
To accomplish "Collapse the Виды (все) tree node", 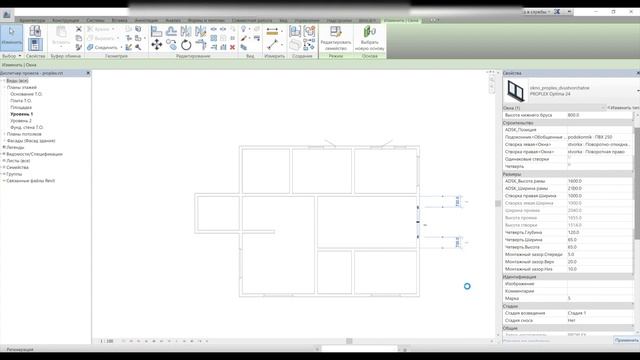I will click(x=4, y=81).
